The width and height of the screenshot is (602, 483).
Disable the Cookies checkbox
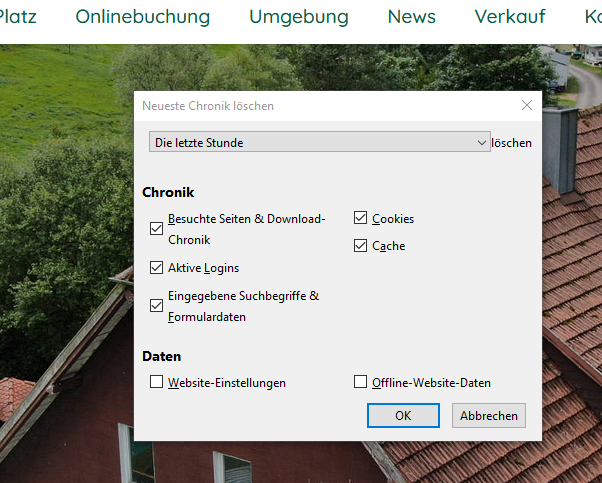[x=361, y=219]
